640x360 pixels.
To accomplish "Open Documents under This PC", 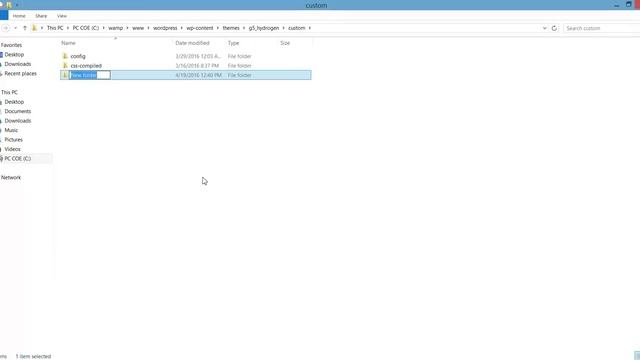I will pos(18,111).
